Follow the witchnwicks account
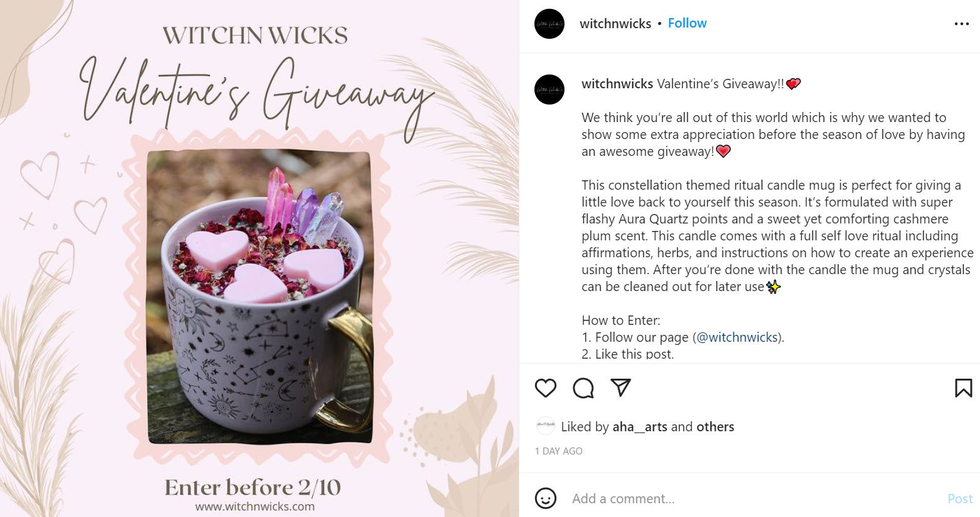This screenshot has height=517, width=980. point(687,23)
